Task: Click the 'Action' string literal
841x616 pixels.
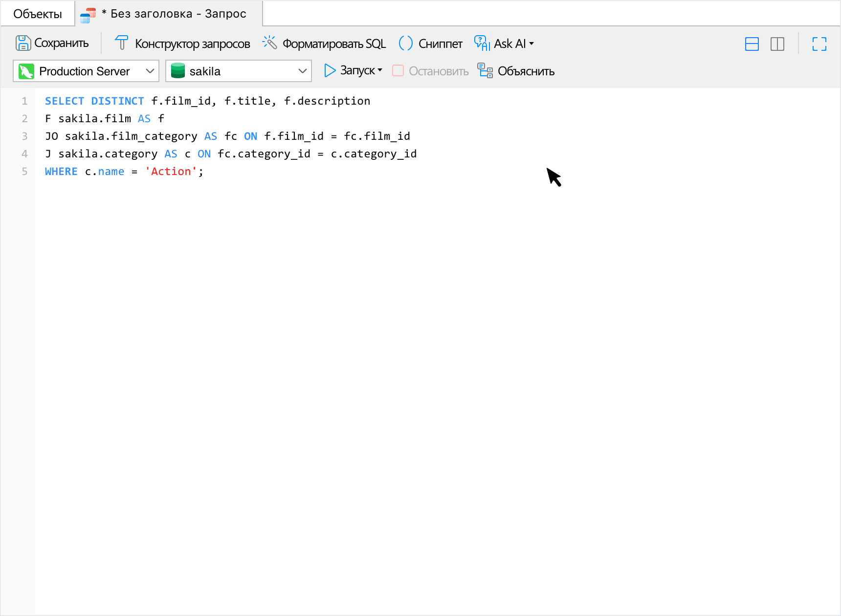Action: point(171,171)
